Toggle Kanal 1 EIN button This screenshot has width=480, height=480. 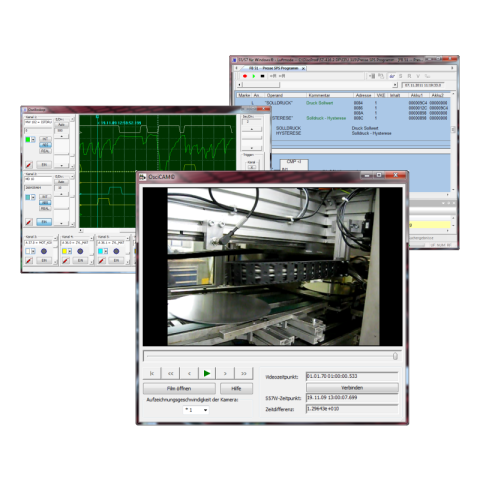point(44,165)
